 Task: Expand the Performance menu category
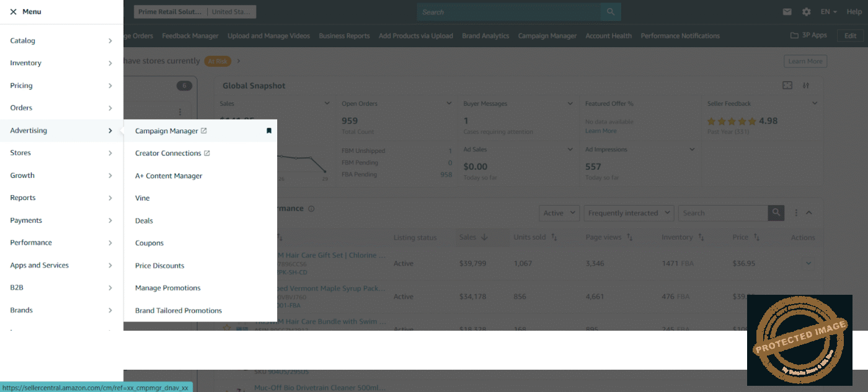click(x=61, y=243)
